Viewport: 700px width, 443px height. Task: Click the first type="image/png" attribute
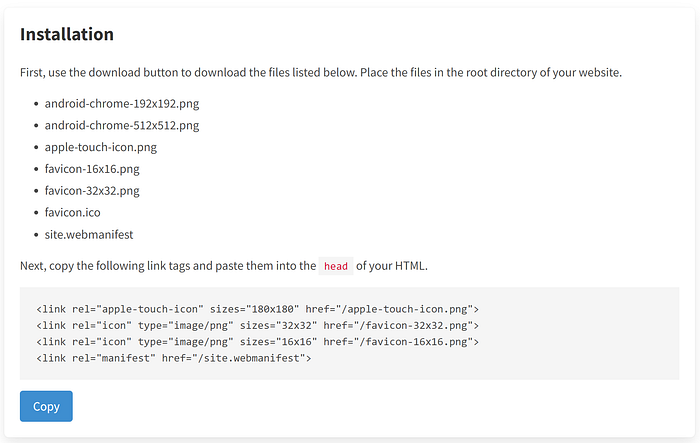tap(186, 326)
